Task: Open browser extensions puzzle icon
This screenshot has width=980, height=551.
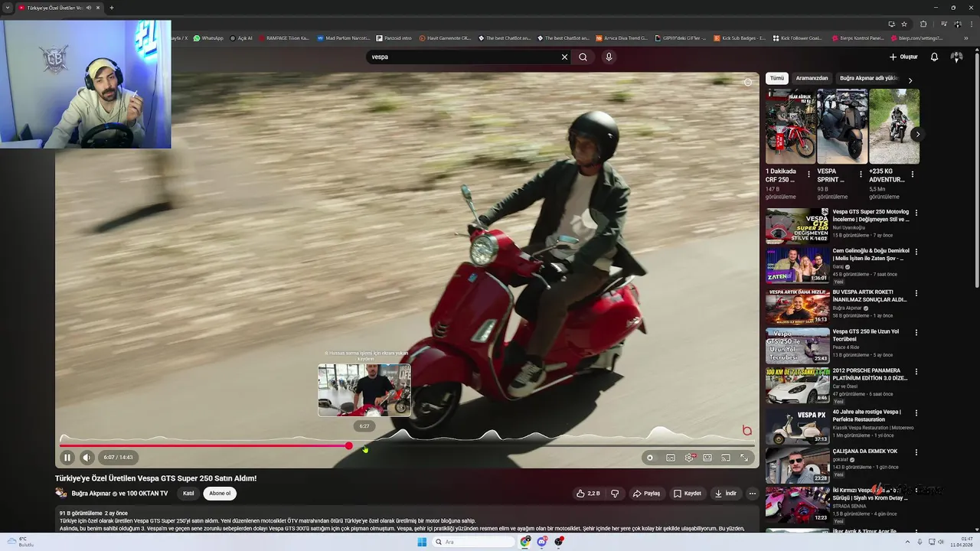Action: 923,24
